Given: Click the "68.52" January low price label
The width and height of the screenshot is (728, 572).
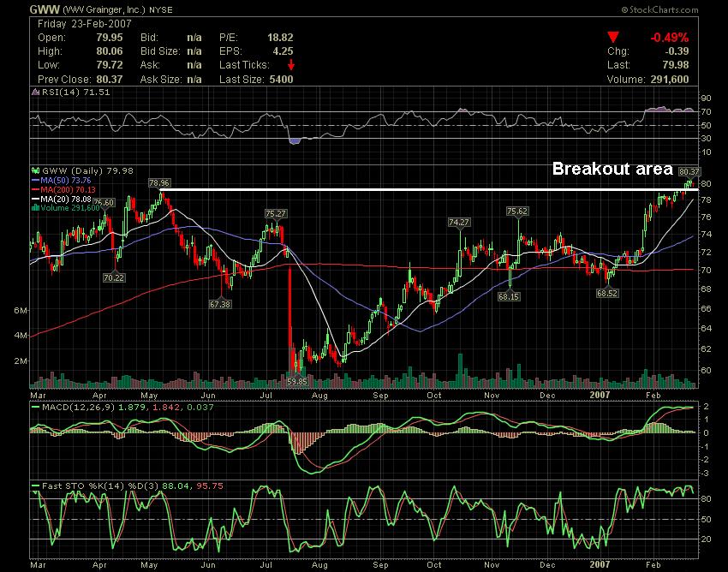Looking at the screenshot, I should 608,293.
